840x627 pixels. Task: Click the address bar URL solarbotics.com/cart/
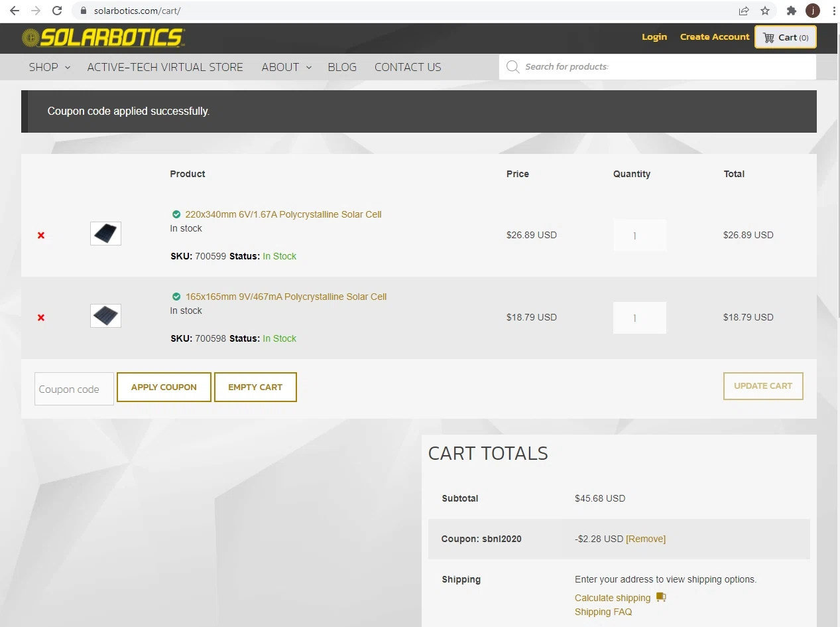click(x=137, y=11)
